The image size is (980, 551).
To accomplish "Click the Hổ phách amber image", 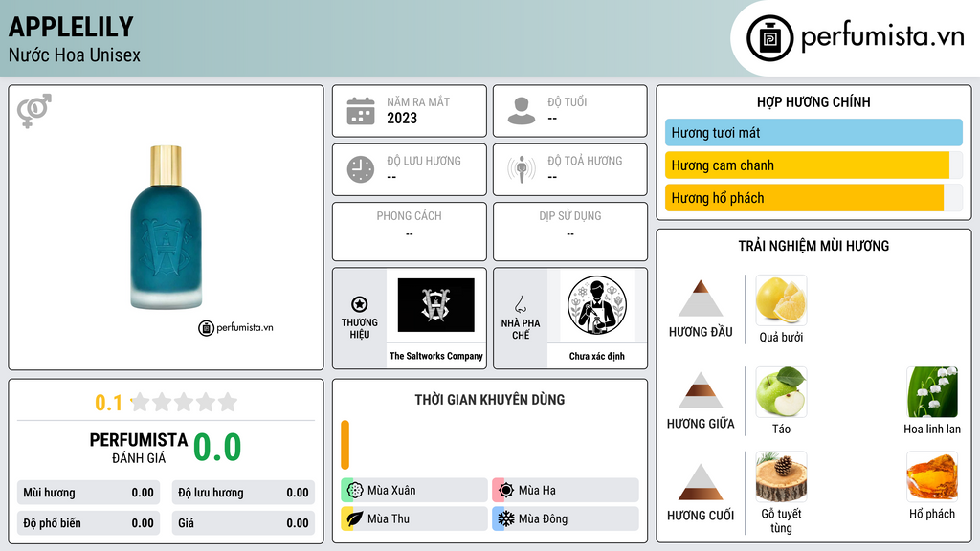I will 932,476.
